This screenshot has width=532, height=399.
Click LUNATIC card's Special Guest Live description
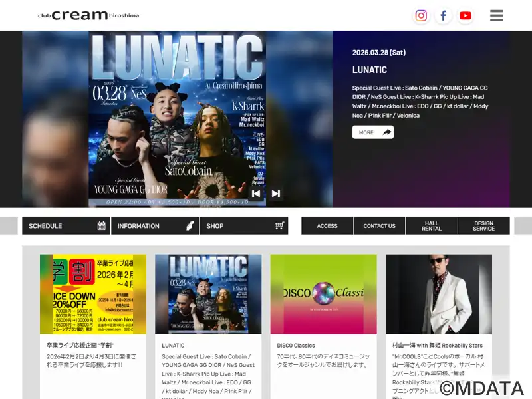(x=208, y=376)
